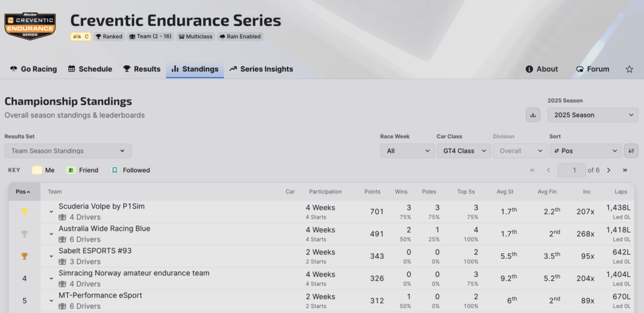Open the GT4 Class car class dropdown
The image size is (644, 313).
[x=464, y=151]
